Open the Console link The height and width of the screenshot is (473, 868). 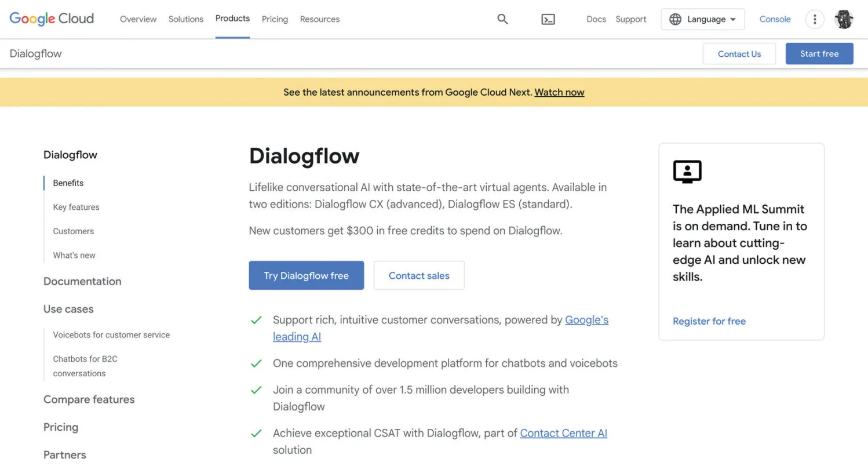[x=775, y=19]
